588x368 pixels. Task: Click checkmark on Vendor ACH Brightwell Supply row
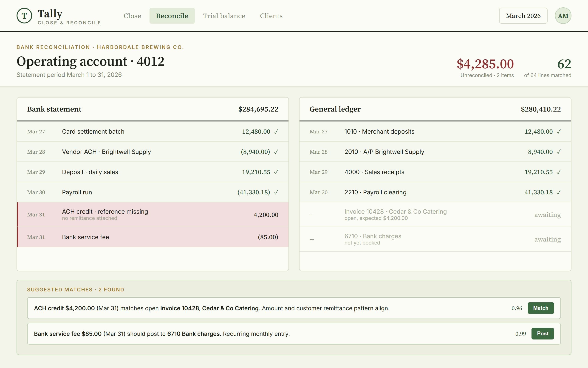coord(276,152)
